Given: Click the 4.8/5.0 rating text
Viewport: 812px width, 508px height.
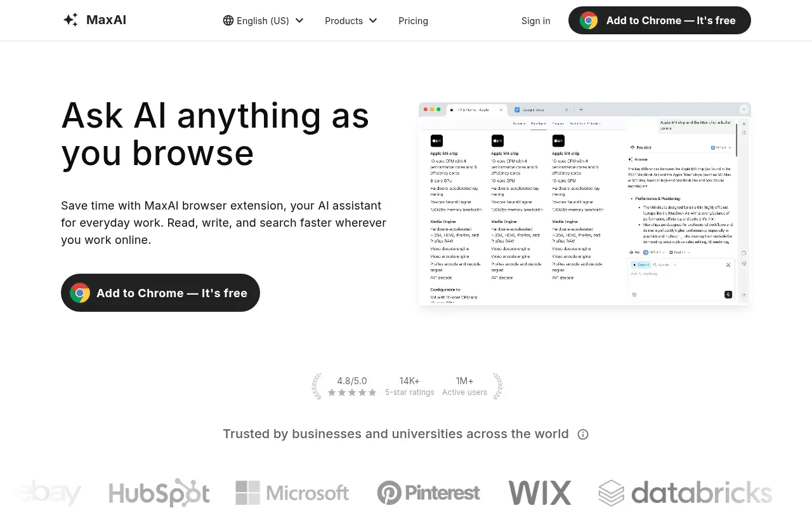Looking at the screenshot, I should point(352,381).
